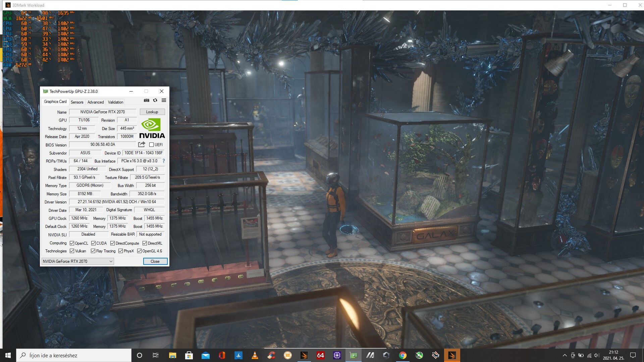This screenshot has height=362, width=644.
Task: Open VLC media player from taskbar
Action: (x=255, y=355)
